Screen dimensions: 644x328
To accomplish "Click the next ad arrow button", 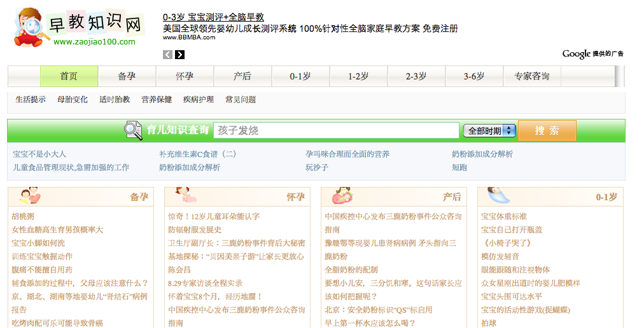I will pyautogui.click(x=180, y=55).
